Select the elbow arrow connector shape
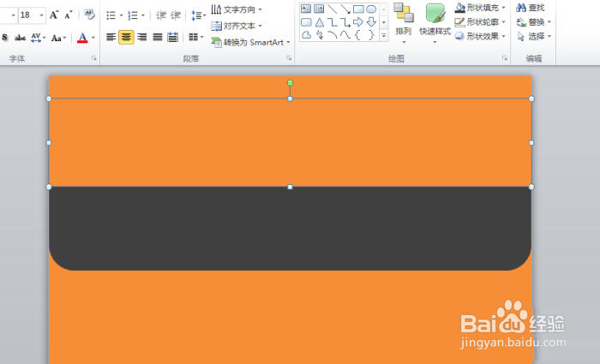 (345, 22)
